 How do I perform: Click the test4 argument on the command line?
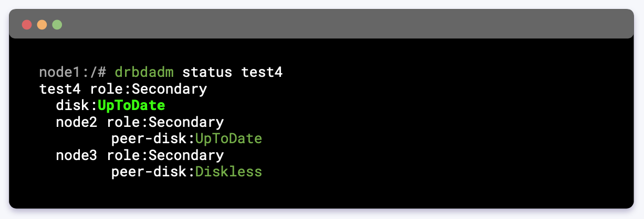tap(262, 72)
